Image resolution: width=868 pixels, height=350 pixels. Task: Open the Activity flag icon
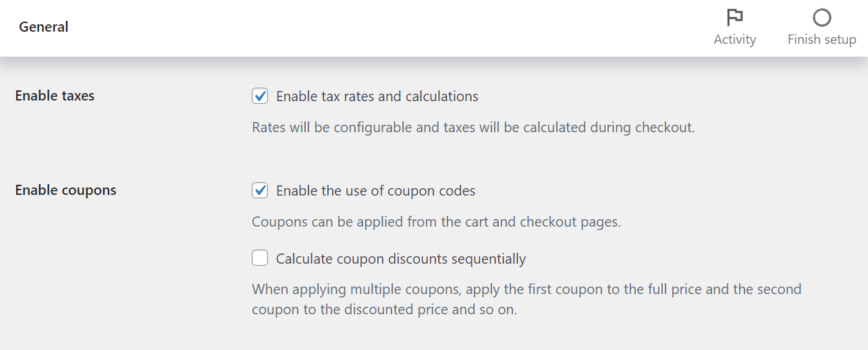734,17
